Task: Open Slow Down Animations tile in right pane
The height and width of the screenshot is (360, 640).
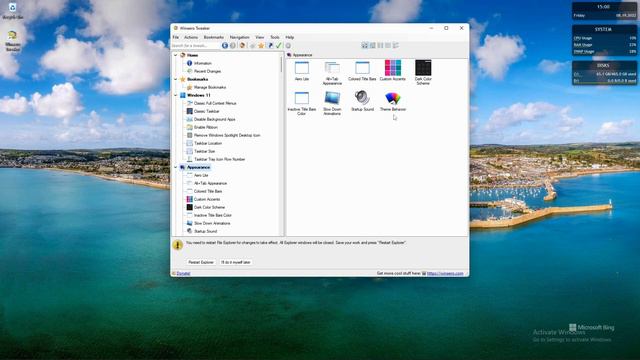Action: pos(332,103)
